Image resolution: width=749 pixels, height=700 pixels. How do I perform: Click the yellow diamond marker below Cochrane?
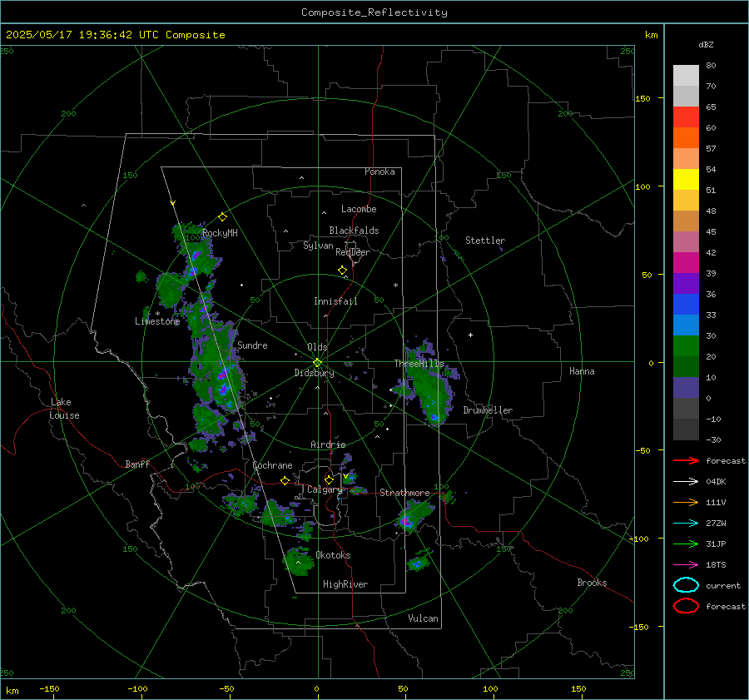(285, 481)
